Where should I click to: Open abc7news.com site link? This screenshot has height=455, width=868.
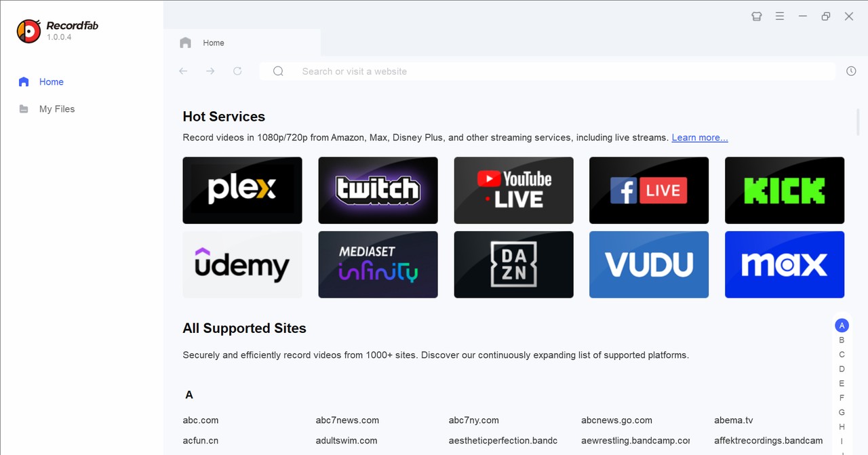click(347, 420)
